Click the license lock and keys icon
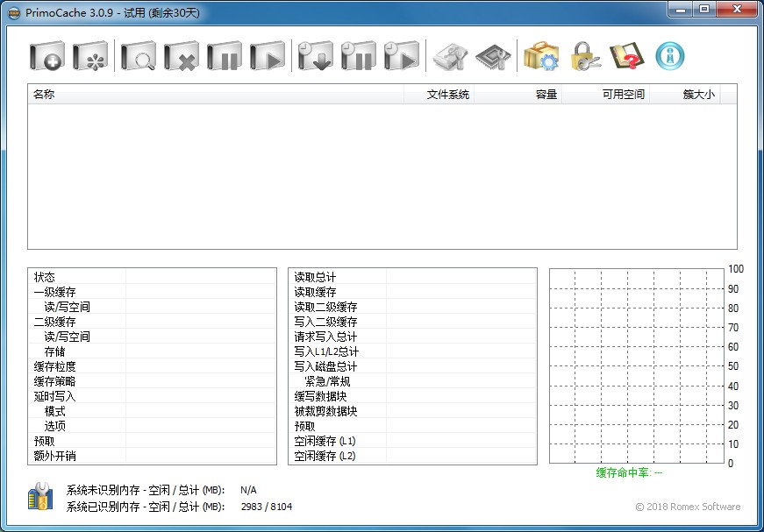 584,57
